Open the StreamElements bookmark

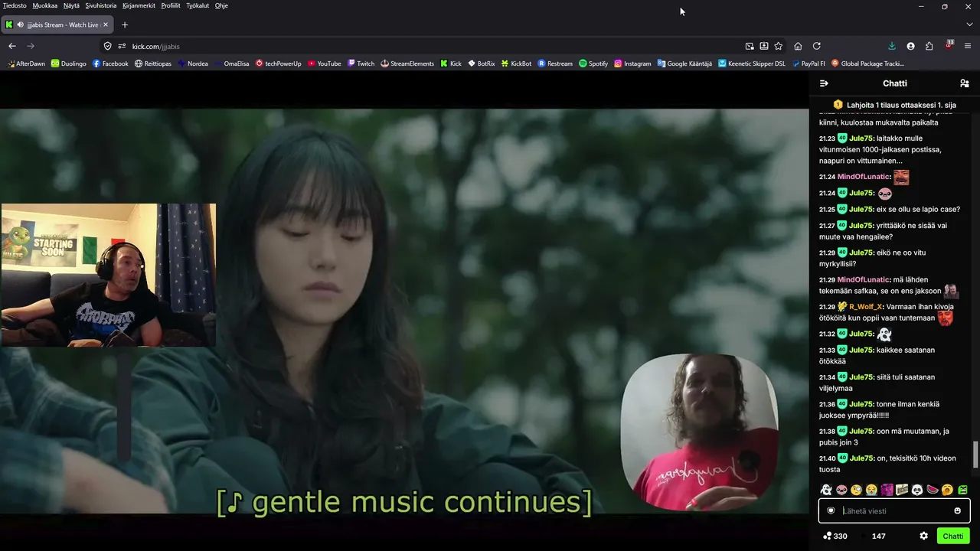tap(407, 64)
